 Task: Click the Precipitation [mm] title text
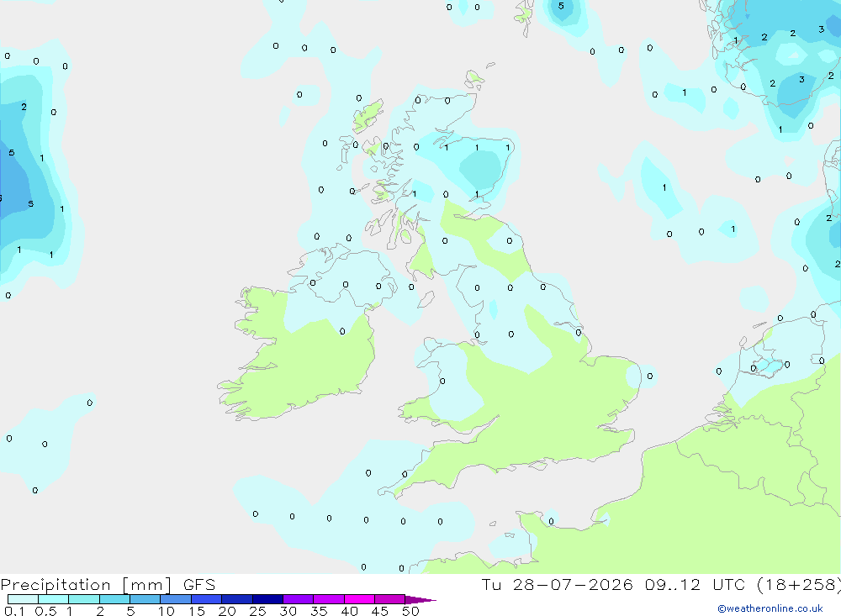[86, 585]
